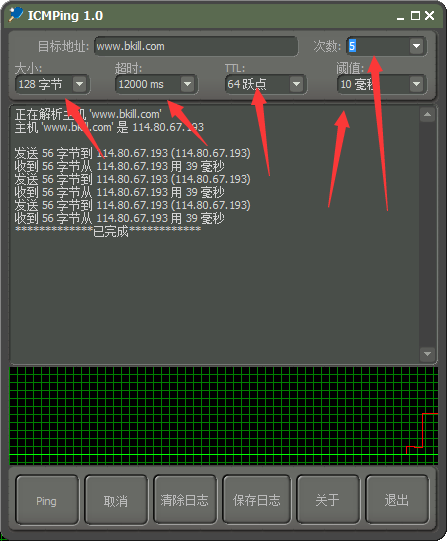Screen dimensions: 447x541
Task: Maximize the ICMPing window
Action: [x=415, y=16]
